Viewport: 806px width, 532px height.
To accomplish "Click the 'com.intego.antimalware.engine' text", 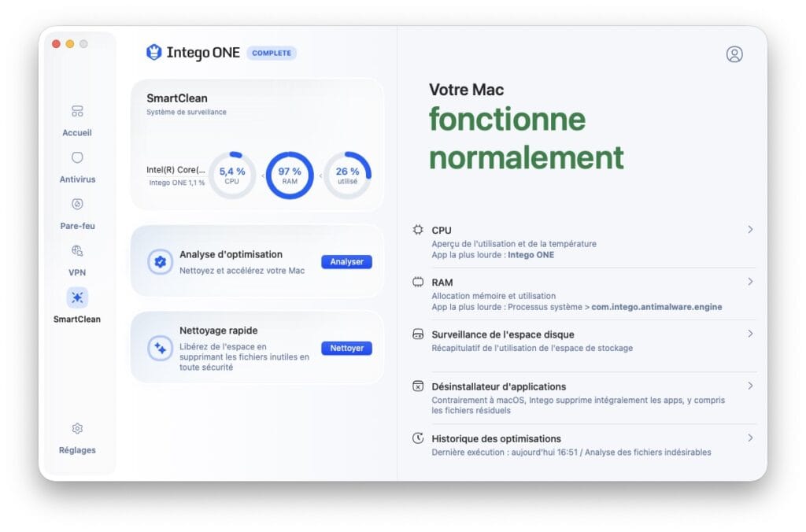I will click(656, 307).
